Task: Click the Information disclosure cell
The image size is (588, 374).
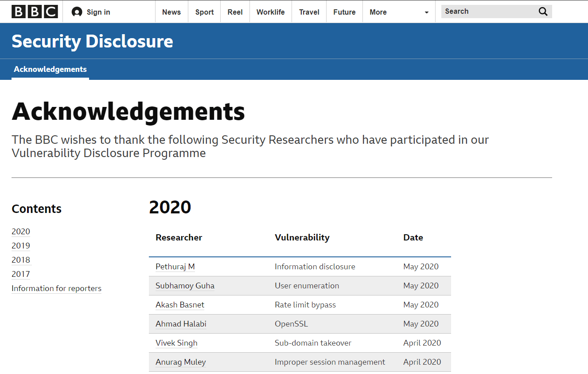Action: [x=315, y=267]
